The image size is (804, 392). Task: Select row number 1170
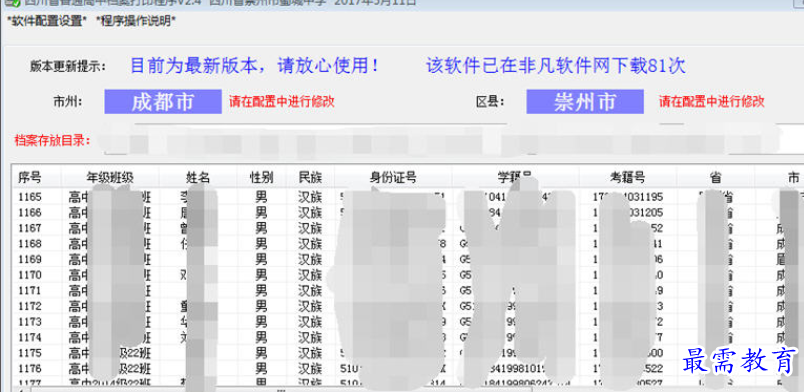click(30, 275)
